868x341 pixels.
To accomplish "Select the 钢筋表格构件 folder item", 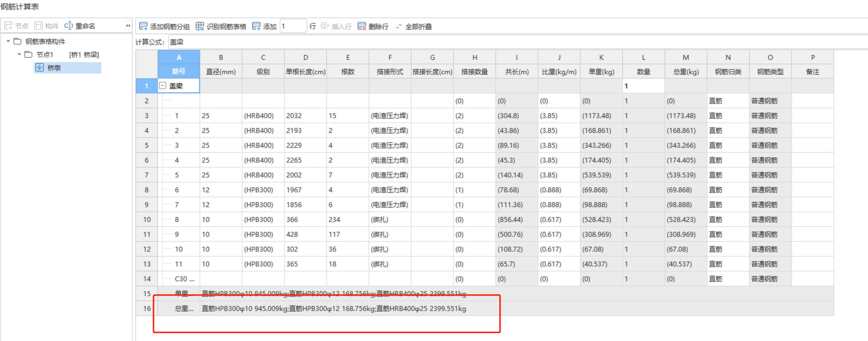I will coord(40,41).
